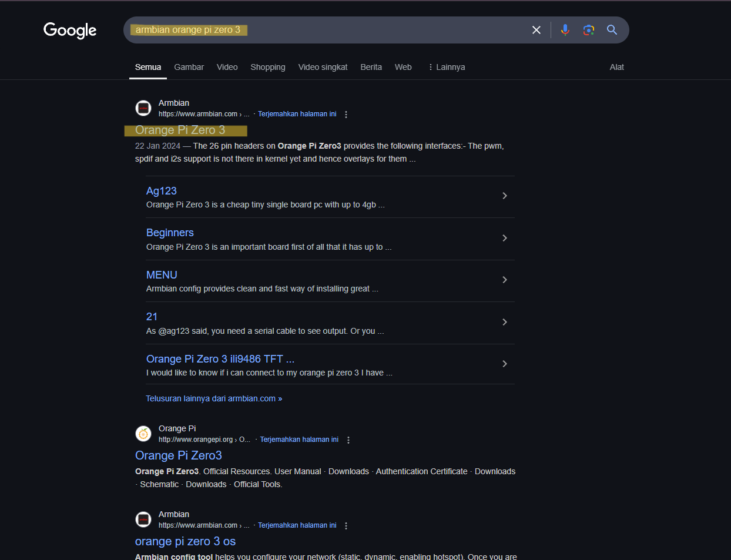Open the Lainnya more-filters dropdown
The height and width of the screenshot is (560, 731).
(447, 67)
